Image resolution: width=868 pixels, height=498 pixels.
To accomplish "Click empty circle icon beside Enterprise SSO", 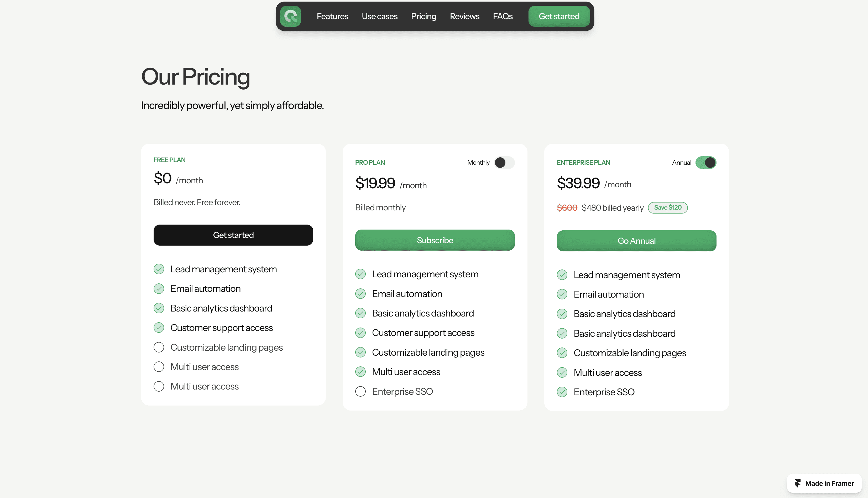I will 360,391.
